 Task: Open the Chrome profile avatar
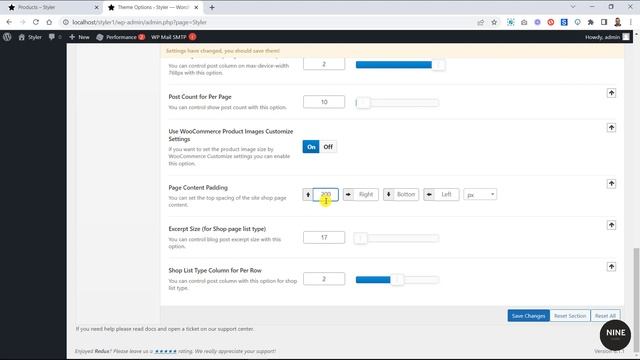pos(618,22)
